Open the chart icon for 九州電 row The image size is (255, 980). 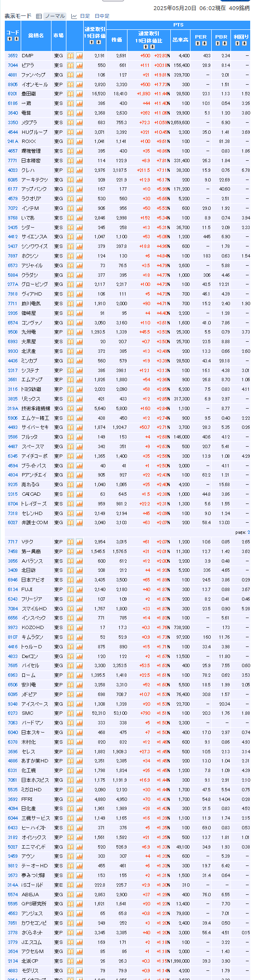(79, 332)
